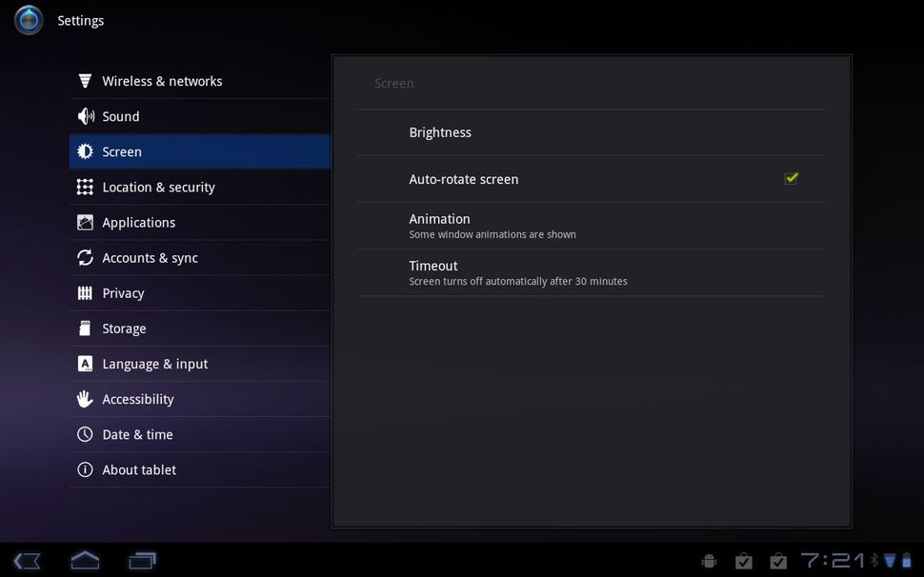Open the Animation options
This screenshot has width=924, height=577.
pyautogui.click(x=591, y=225)
